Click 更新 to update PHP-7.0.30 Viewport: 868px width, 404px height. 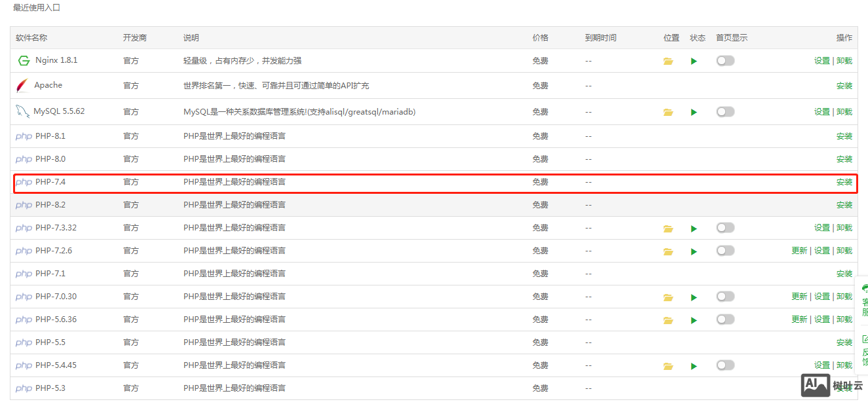click(799, 296)
